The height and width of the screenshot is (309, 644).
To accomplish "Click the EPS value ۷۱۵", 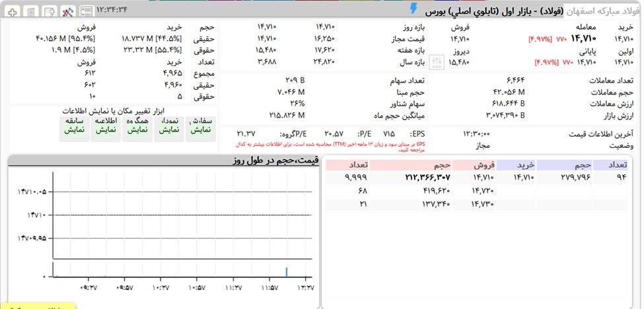I will pyautogui.click(x=389, y=134).
